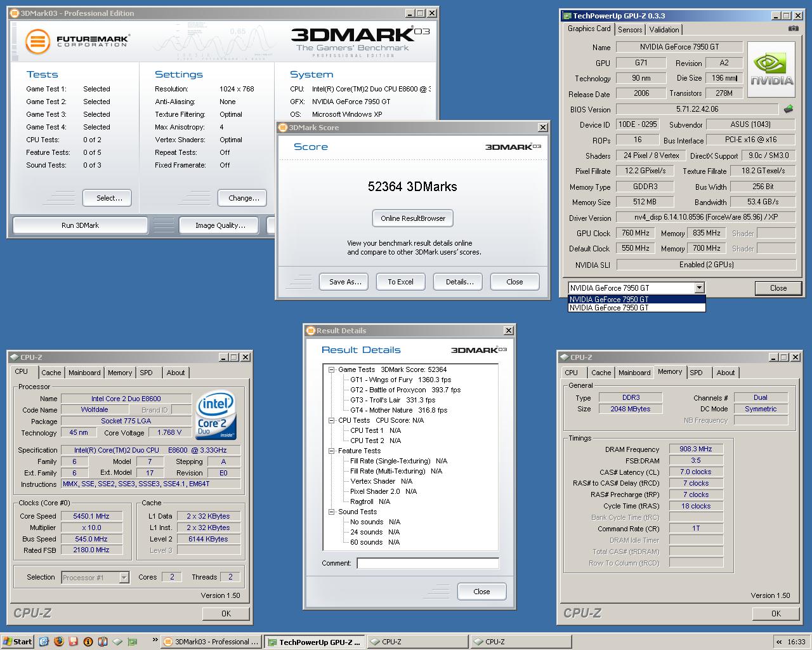Open SPD tab in right CPU-Z window
Screen dimensions: 812x650
696,373
